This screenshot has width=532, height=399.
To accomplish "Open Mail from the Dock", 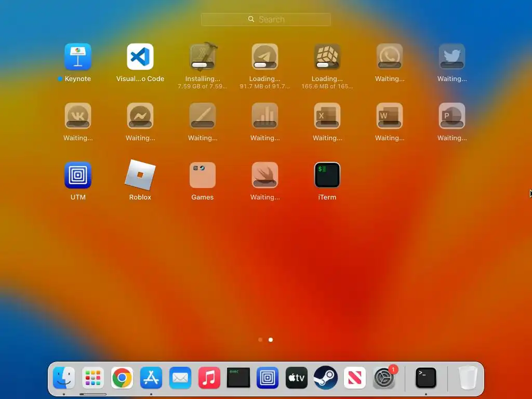I will click(x=180, y=378).
